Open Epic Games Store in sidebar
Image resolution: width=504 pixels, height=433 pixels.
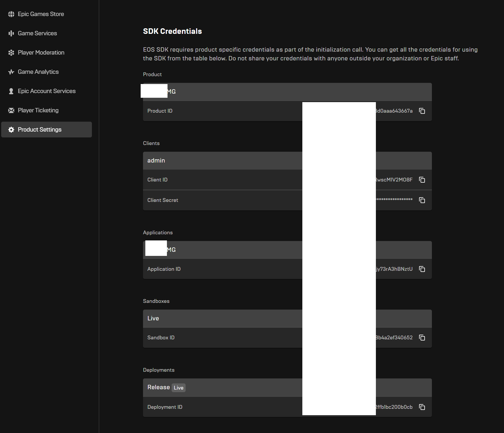coord(41,14)
